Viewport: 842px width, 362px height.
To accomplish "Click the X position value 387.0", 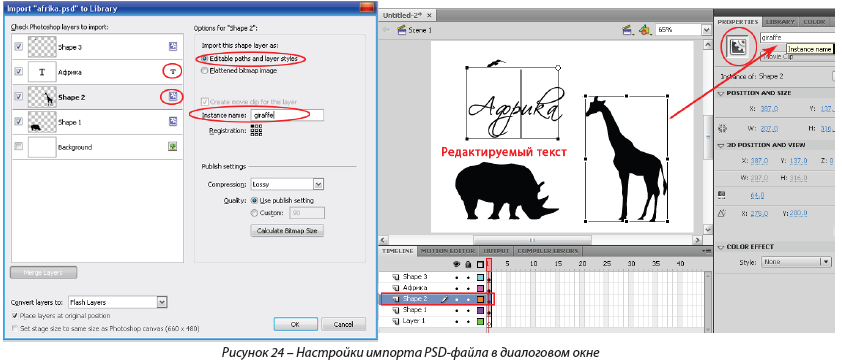I will click(x=769, y=108).
